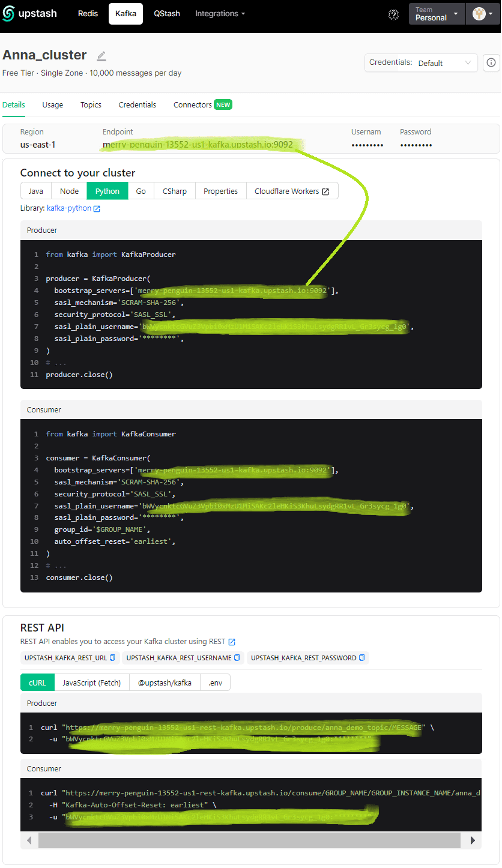Edit cluster name with pencil icon
Viewport: 502px width, 868px height.
(101, 56)
